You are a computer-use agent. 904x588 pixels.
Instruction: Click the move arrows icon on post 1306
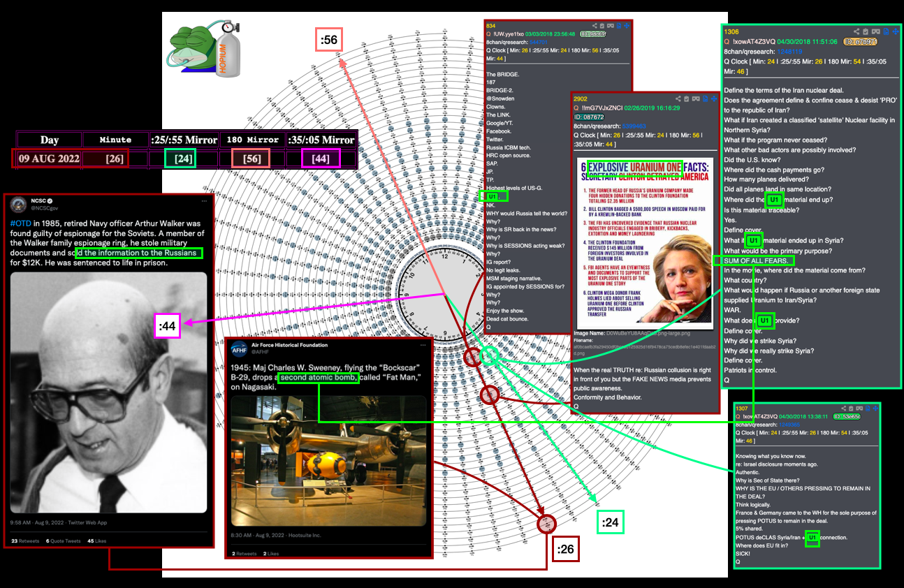click(x=896, y=31)
